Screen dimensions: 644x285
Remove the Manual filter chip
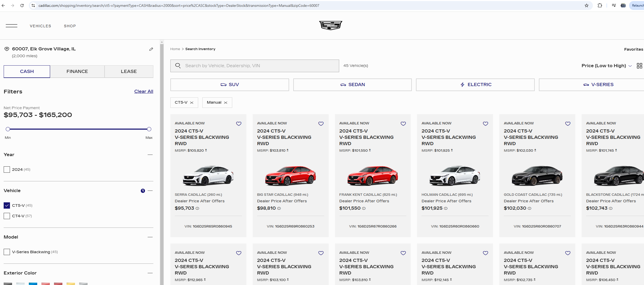226,103
